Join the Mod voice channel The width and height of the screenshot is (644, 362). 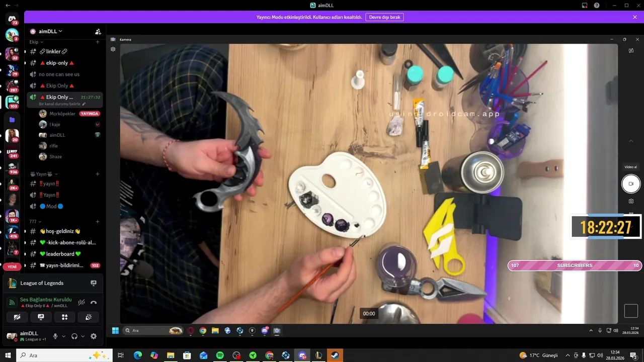point(65,206)
